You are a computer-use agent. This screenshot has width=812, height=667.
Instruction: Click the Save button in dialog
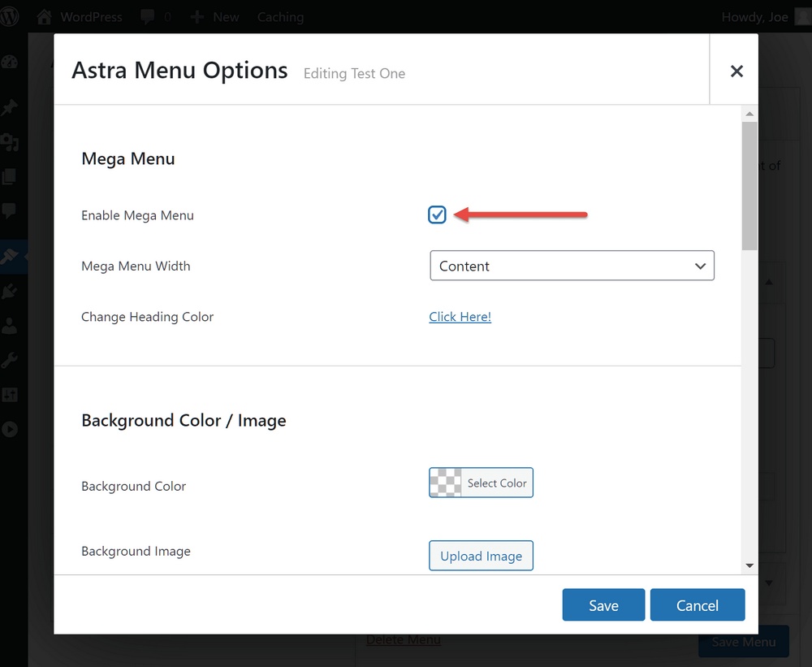pyautogui.click(x=603, y=605)
